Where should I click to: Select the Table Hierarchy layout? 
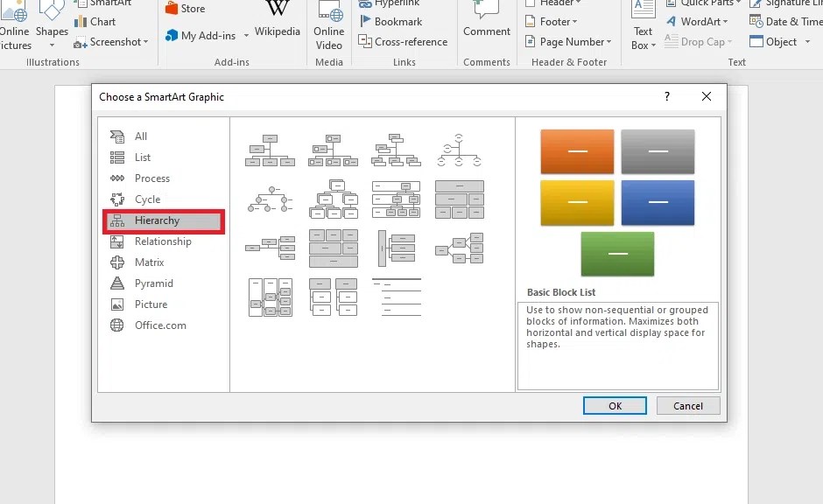tap(460, 199)
